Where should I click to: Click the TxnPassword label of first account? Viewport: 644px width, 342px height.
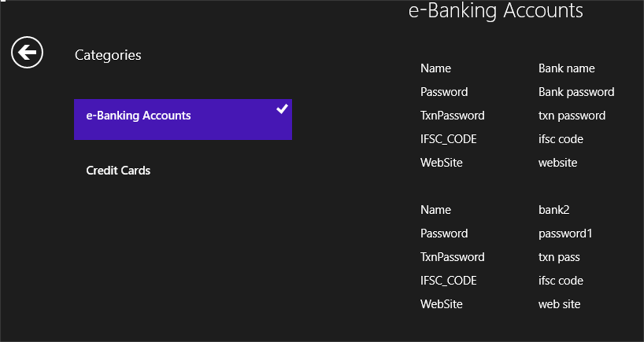452,115
